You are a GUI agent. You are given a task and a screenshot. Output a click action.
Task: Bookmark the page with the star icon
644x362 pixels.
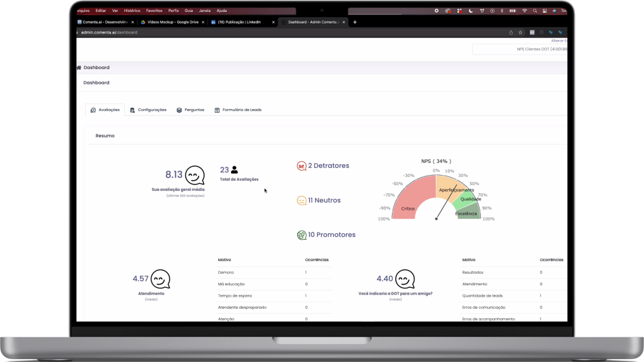[x=520, y=32]
